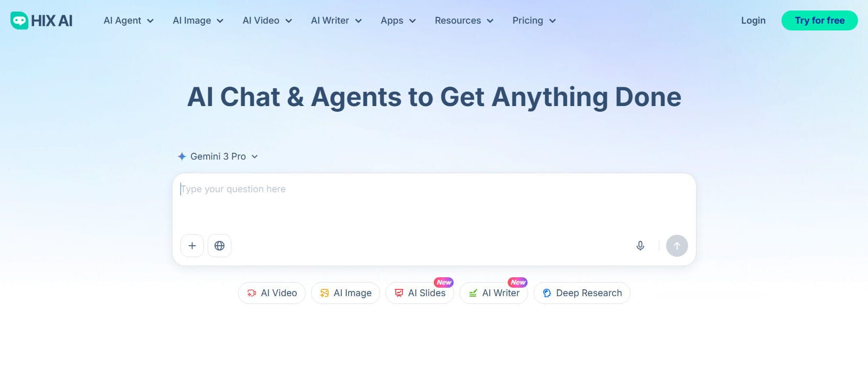This screenshot has height=388, width=868.
Task: Select the Deep Research chip
Action: coord(582,293)
